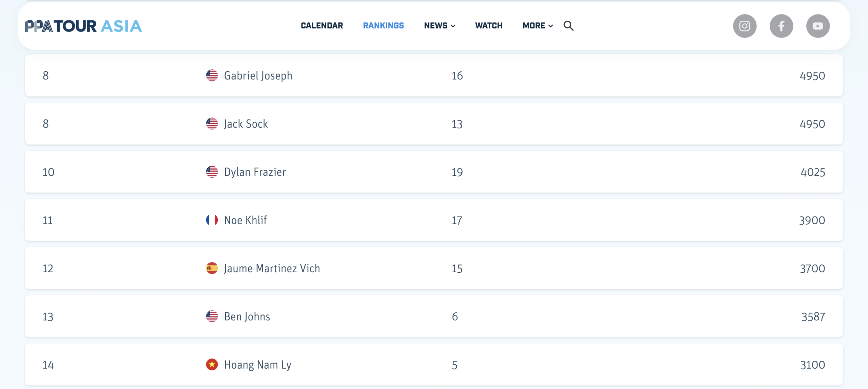Go to the Calendar page

click(322, 25)
